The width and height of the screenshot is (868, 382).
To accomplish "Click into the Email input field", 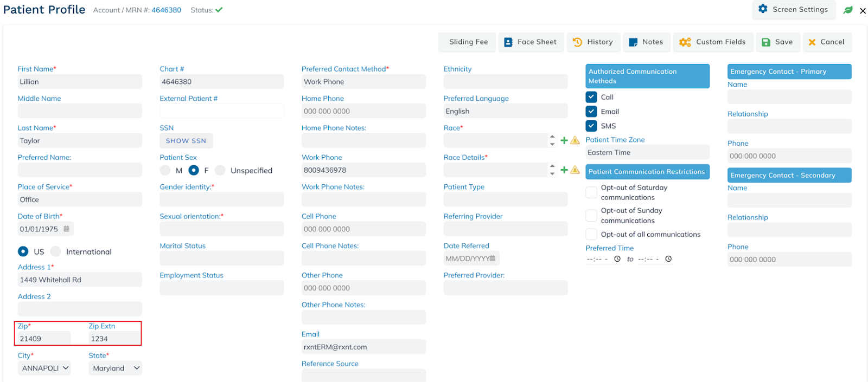I will pos(363,347).
